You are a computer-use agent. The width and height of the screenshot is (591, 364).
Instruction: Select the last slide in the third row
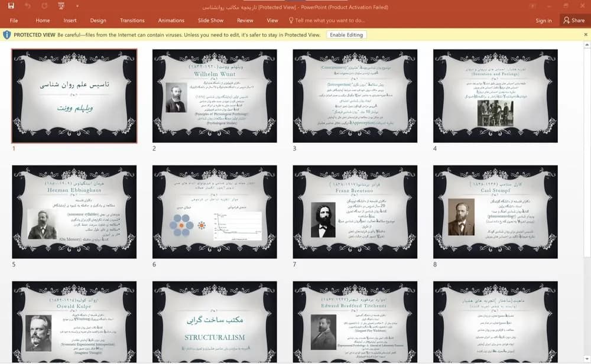coord(495,322)
